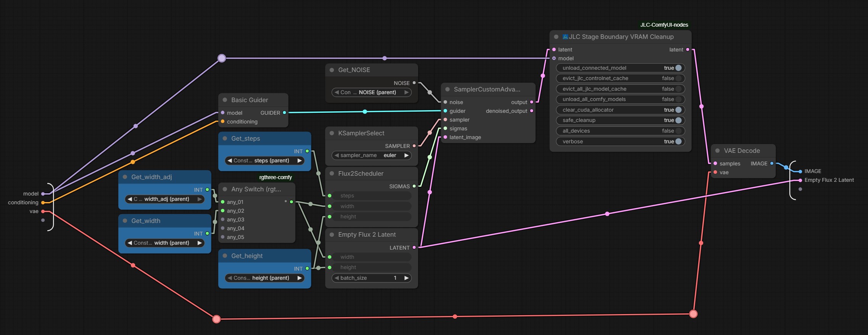Click the Flux2Scheduler steps input slot
This screenshot has height=335, width=868.
click(330, 196)
